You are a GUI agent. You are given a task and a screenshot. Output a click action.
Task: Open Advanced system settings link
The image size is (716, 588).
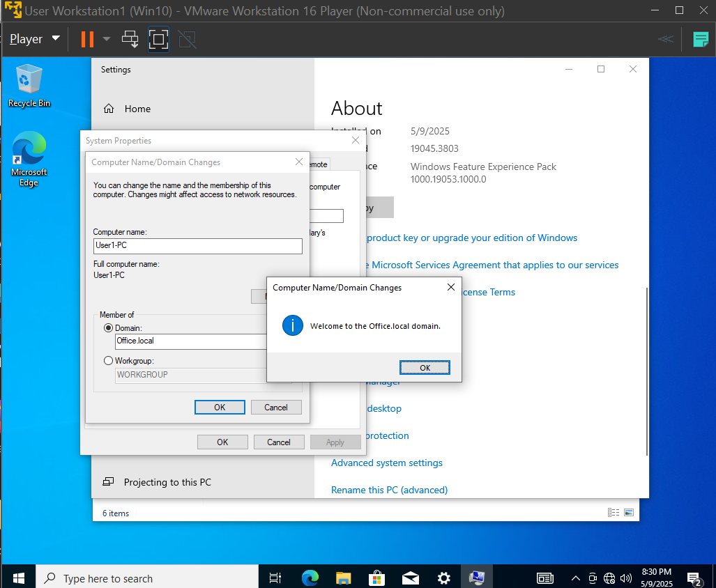387,463
